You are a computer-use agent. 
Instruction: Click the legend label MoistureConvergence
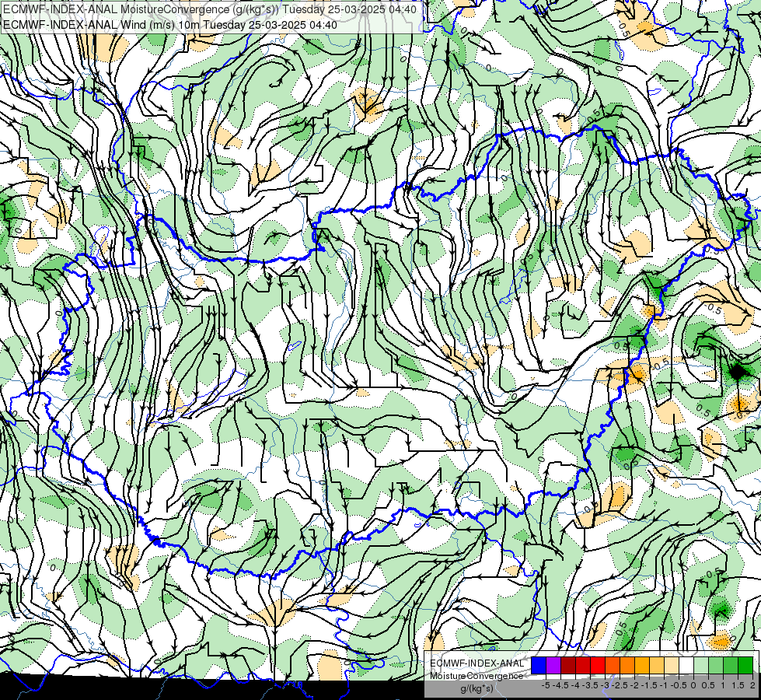tap(476, 676)
